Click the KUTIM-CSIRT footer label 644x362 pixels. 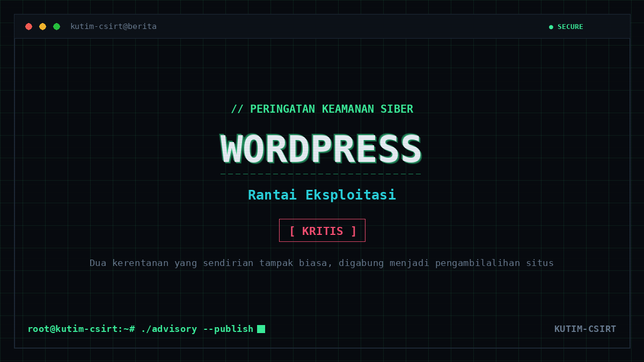pos(585,329)
